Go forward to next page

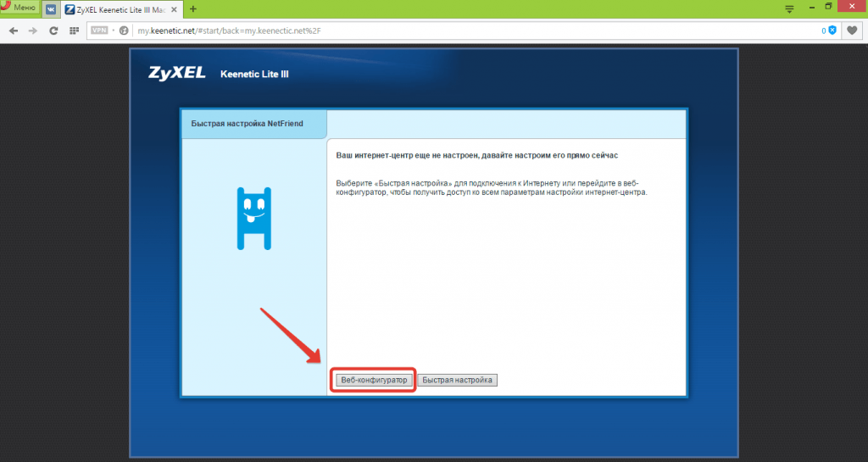(x=33, y=31)
